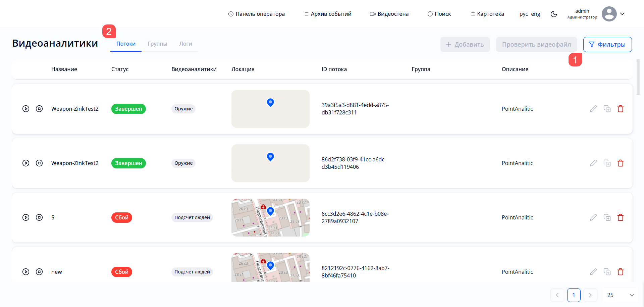Switch to the Логи tab
This screenshot has width=644, height=307.
185,44
